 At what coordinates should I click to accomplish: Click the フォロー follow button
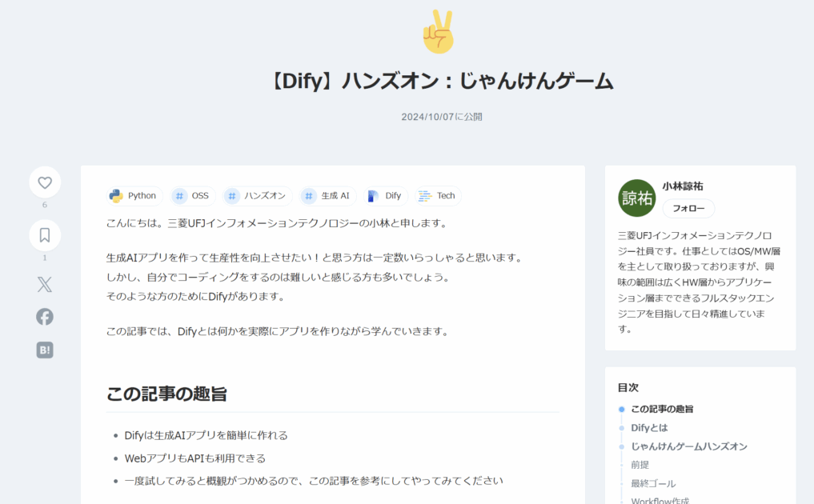tap(688, 208)
